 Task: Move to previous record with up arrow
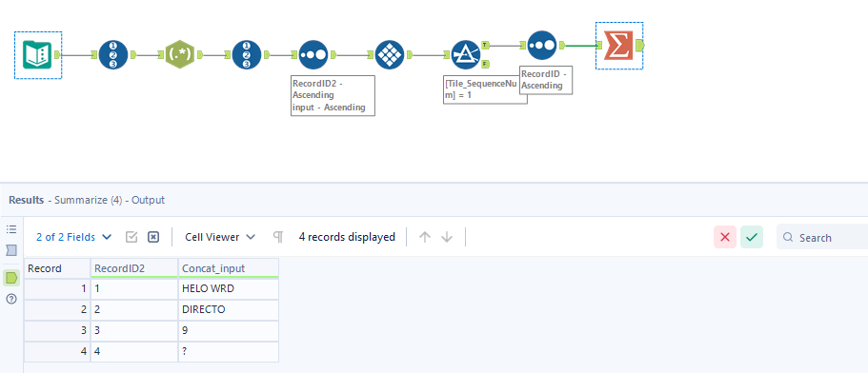coord(425,237)
